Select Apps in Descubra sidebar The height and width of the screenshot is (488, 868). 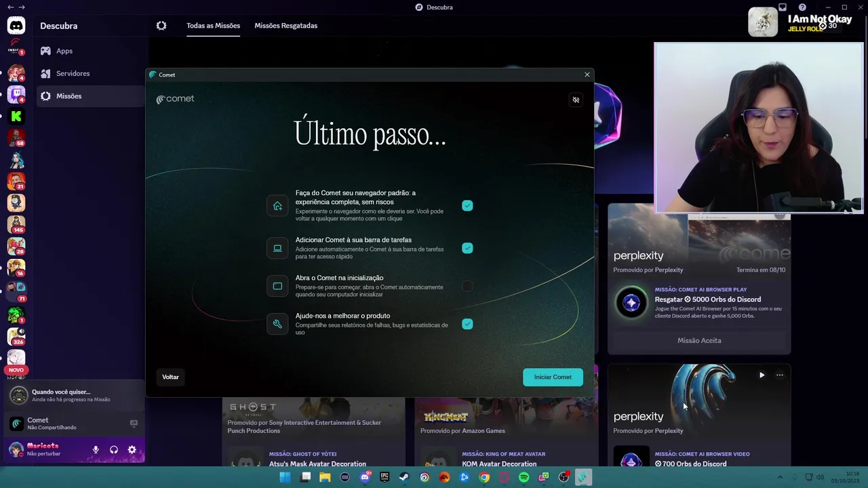pos(90,51)
